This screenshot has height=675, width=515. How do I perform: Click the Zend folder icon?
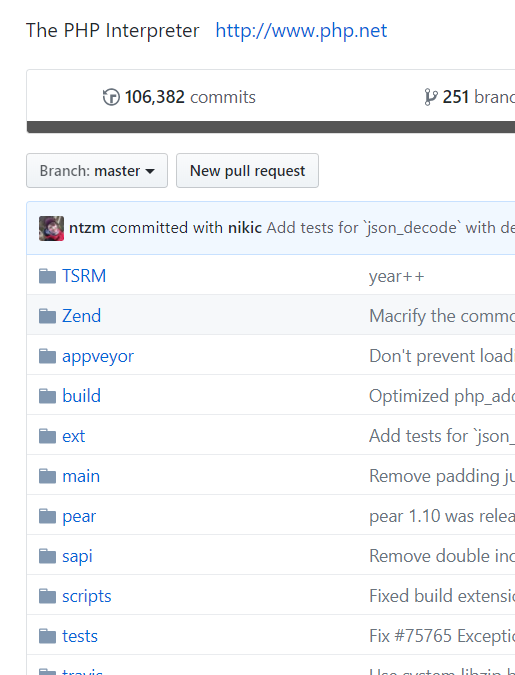pos(47,316)
